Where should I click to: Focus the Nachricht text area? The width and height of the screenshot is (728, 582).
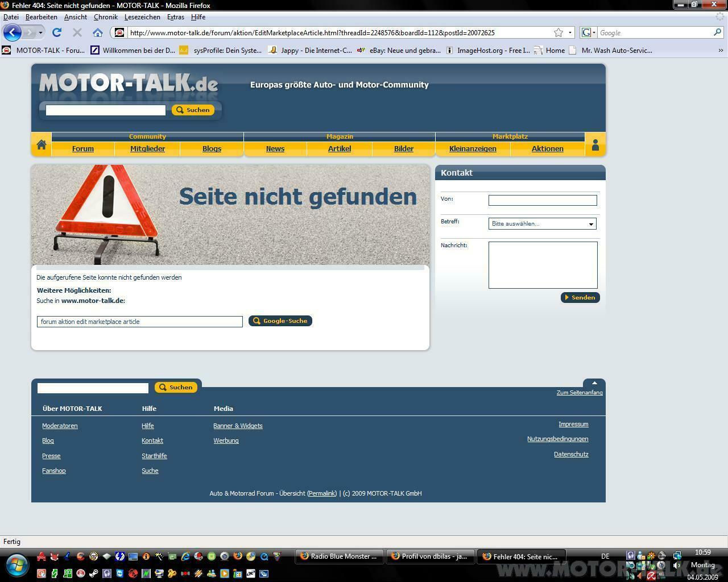coord(543,265)
